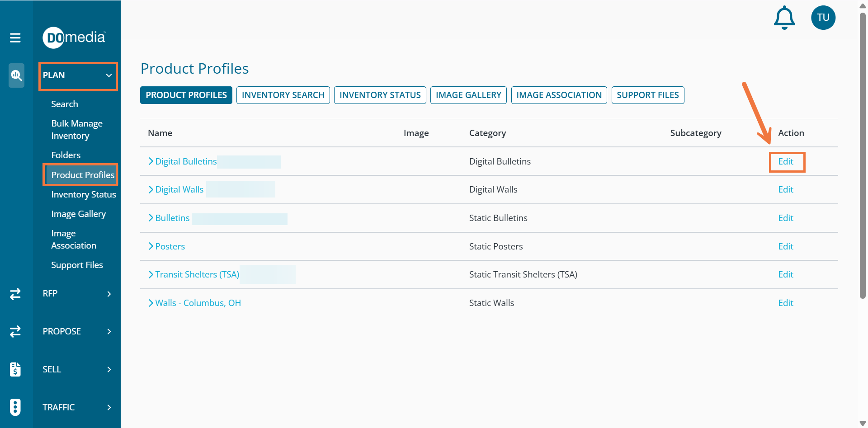Click the page scrollbar down arrow

click(x=862, y=423)
